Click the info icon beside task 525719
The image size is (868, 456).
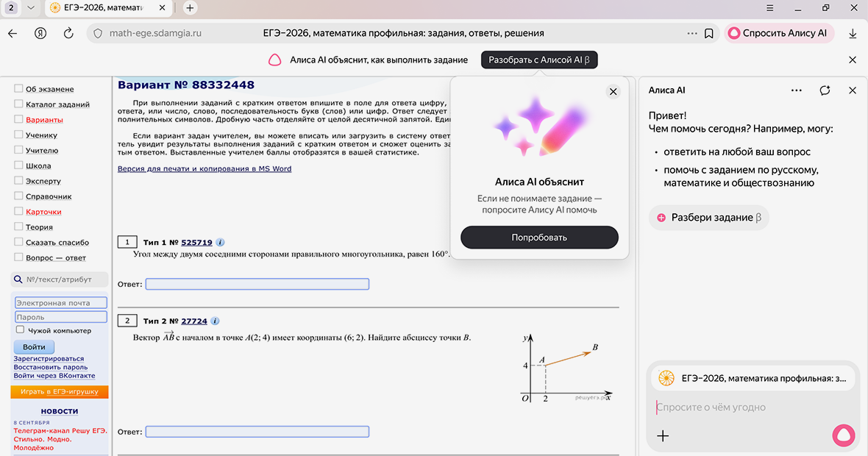tap(221, 242)
